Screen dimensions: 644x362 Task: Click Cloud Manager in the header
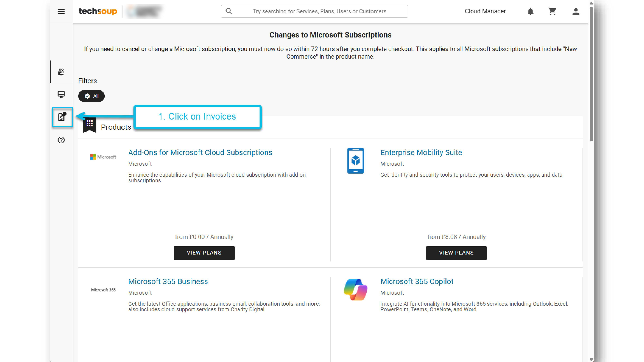tap(485, 11)
